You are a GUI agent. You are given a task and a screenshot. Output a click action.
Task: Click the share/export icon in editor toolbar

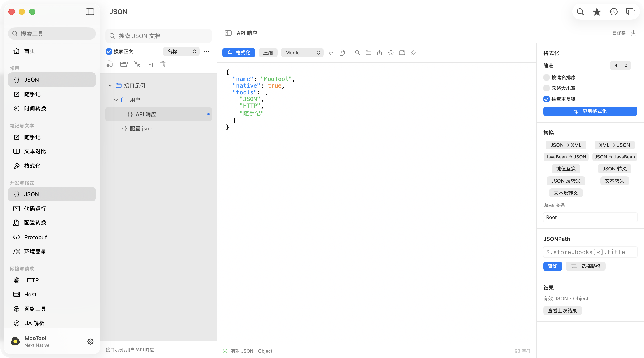[x=379, y=53]
